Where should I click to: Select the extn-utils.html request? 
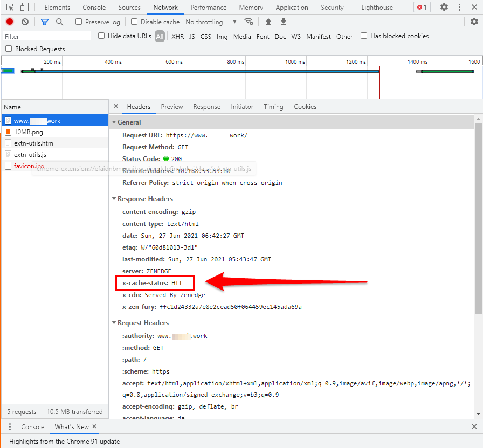[x=55, y=143]
